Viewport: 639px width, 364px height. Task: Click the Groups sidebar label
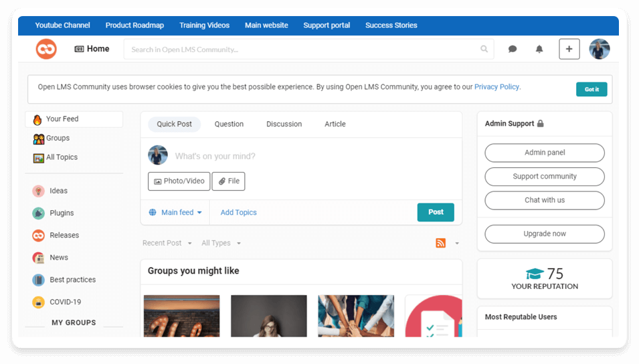pyautogui.click(x=58, y=139)
